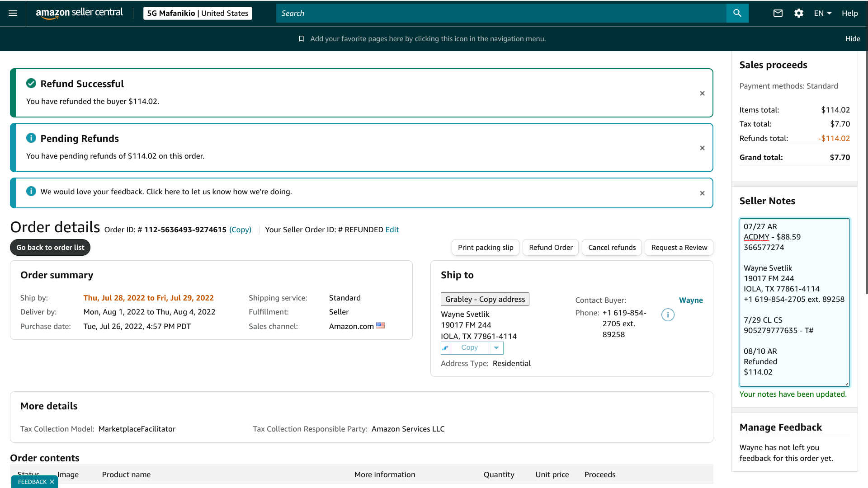Screen dimensions: 868x488
Task: Click the Ship by date range
Action: 148,298
